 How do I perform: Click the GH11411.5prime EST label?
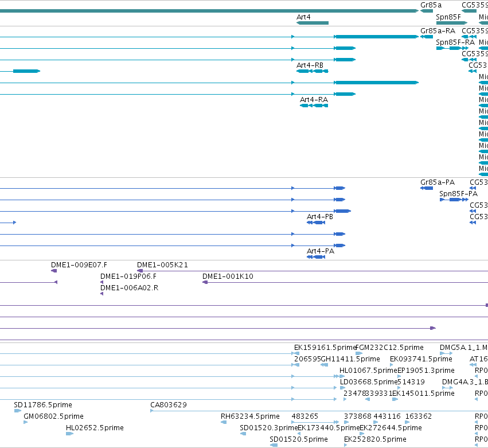pyautogui.click(x=350, y=359)
